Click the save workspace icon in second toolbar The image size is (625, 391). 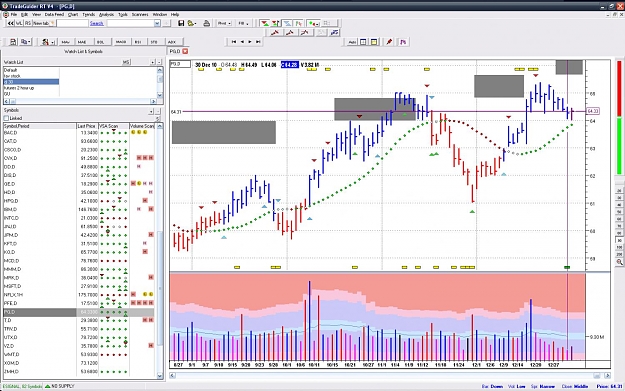click(13, 42)
